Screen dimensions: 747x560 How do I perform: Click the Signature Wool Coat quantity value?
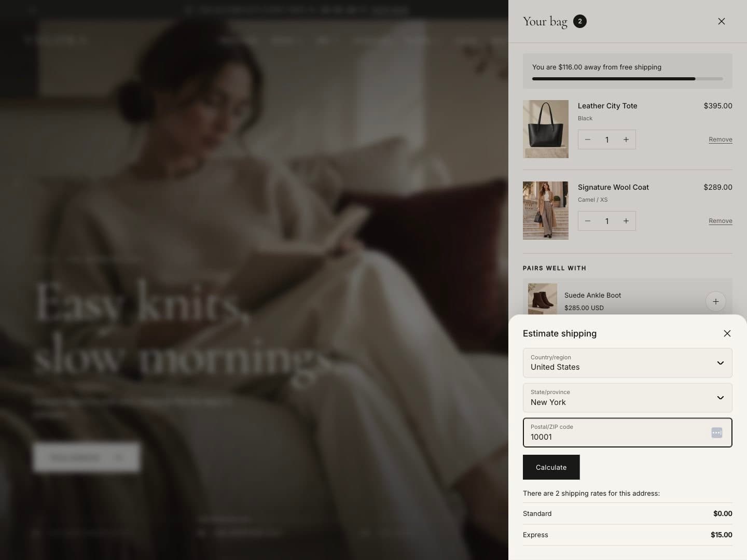[607, 221]
